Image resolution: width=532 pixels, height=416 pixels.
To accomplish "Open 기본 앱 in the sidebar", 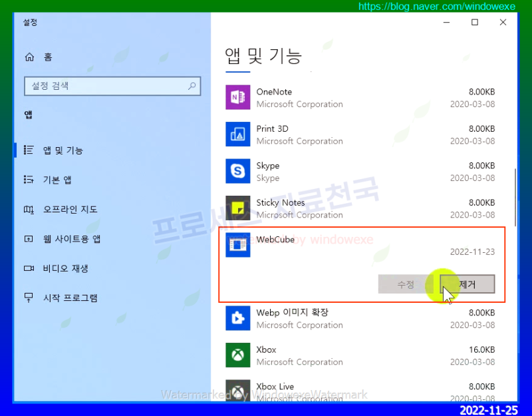I will pos(57,180).
